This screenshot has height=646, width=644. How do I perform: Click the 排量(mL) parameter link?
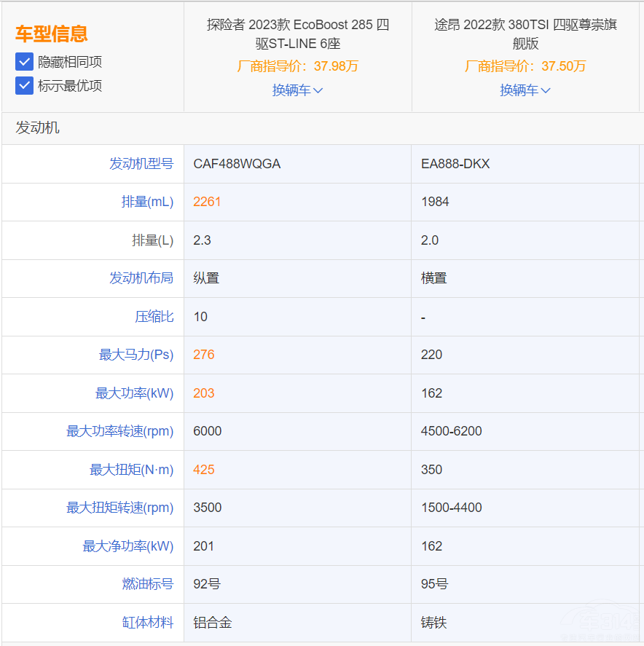[x=148, y=202]
